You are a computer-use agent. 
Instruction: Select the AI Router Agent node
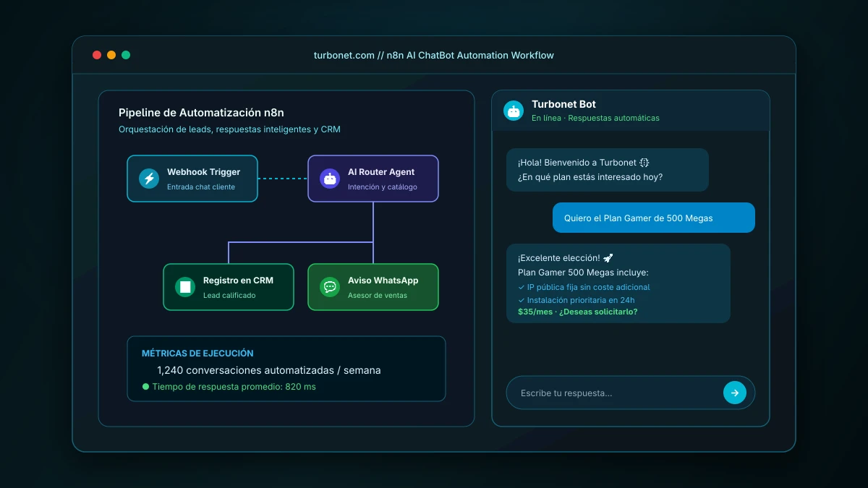(x=373, y=179)
